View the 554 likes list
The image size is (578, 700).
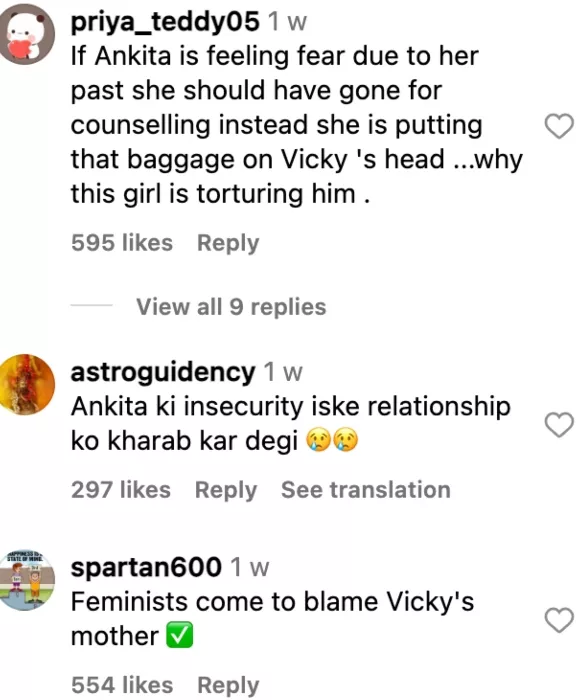tap(122, 685)
